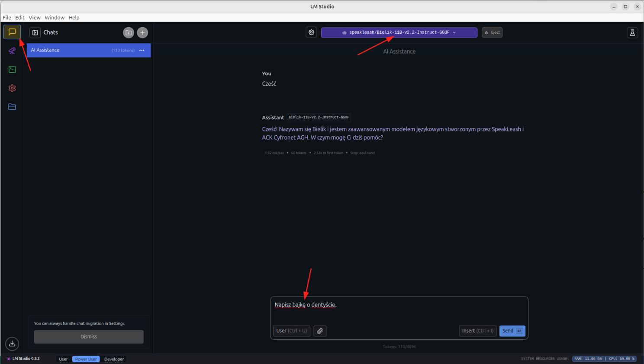This screenshot has height=364, width=644.
Task: Open the Window menu
Action: pos(55,18)
